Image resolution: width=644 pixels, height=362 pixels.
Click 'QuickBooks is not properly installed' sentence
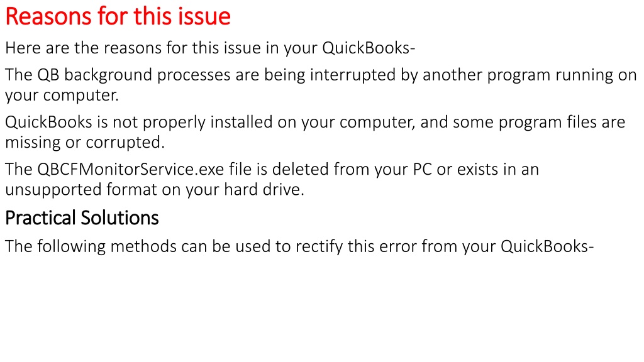(x=315, y=132)
